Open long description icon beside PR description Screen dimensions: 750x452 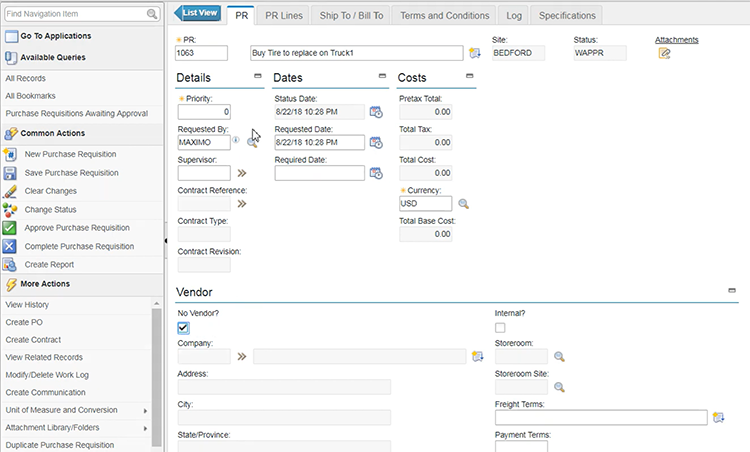[475, 53]
